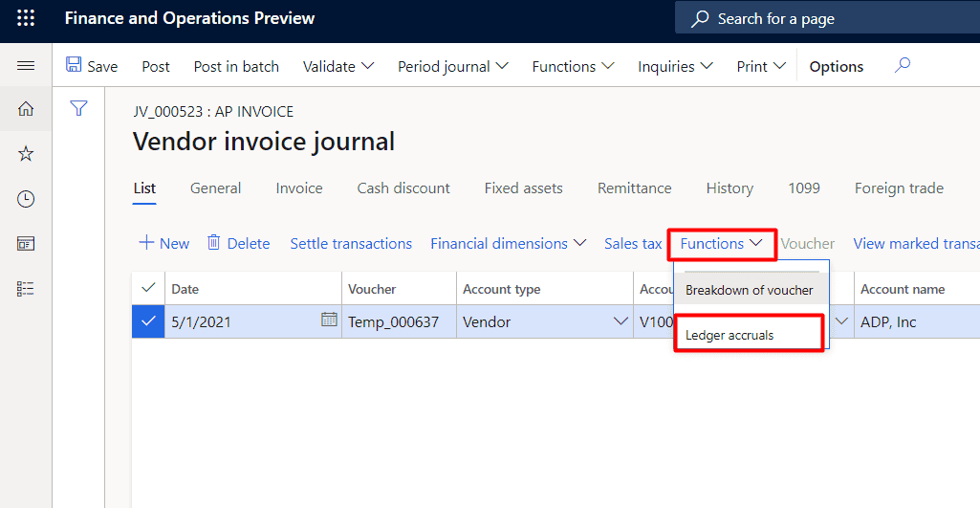Screen dimensions: 980x508
Task: Click Settle transactions button
Action: 351,244
